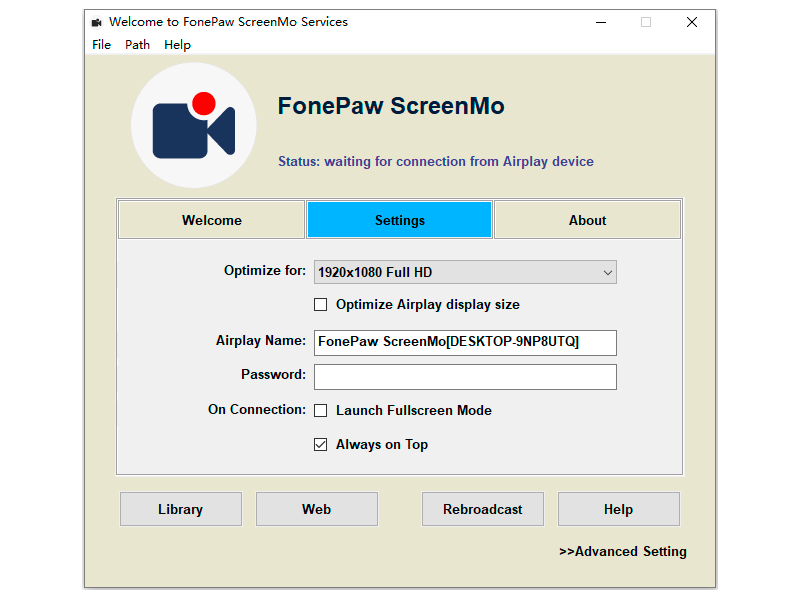Image resolution: width=800 pixels, height=600 pixels.
Task: Close the ScreenMo window
Action: click(x=692, y=22)
